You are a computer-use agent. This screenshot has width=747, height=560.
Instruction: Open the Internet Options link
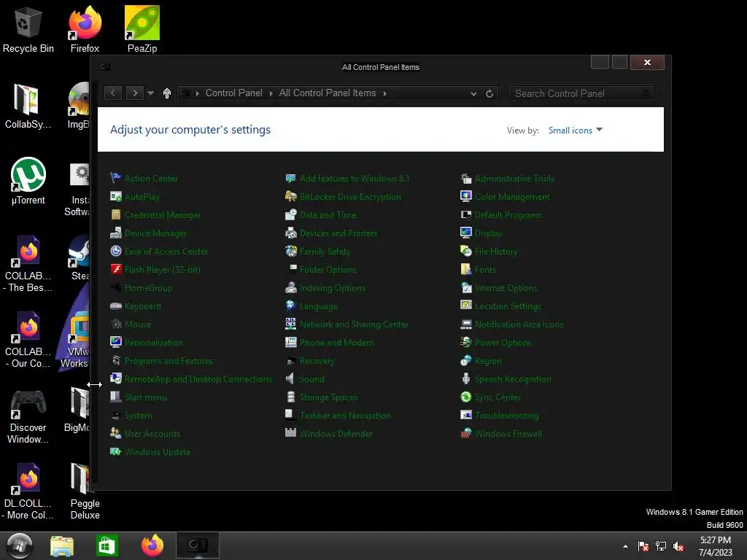tap(506, 287)
